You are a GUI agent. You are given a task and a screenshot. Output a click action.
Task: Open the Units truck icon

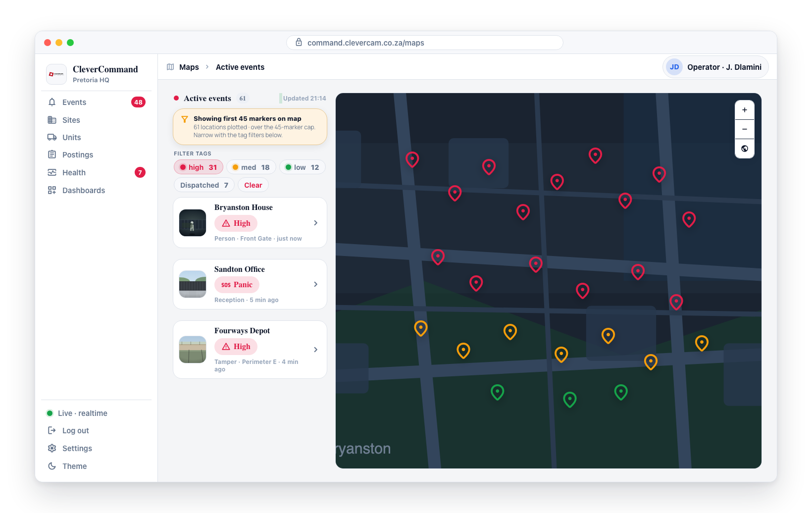[x=52, y=137]
